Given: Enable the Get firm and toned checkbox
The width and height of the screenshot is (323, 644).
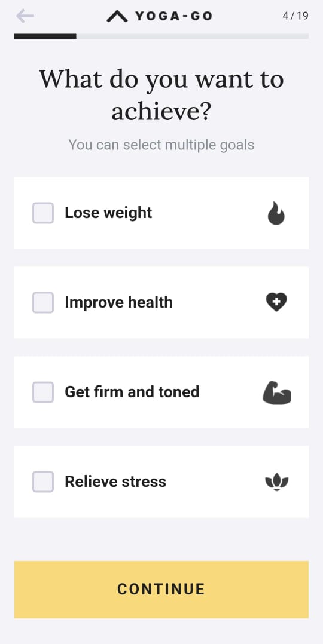Looking at the screenshot, I should pyautogui.click(x=43, y=392).
